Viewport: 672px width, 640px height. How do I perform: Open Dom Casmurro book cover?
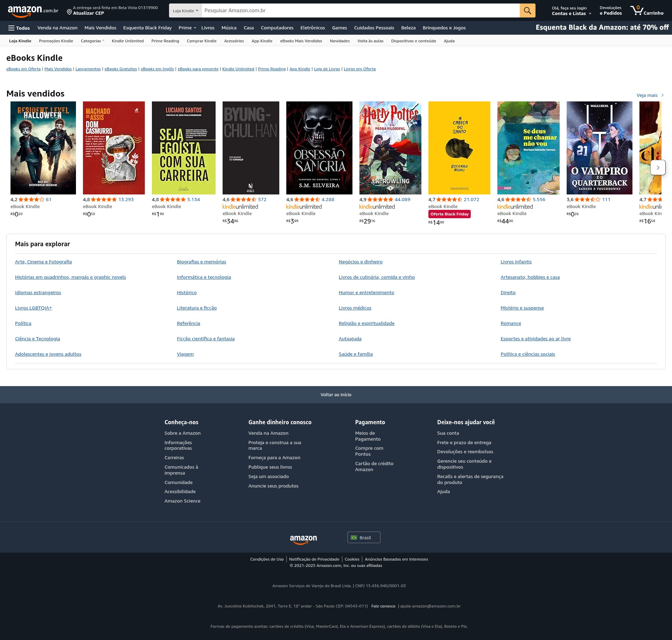point(114,148)
